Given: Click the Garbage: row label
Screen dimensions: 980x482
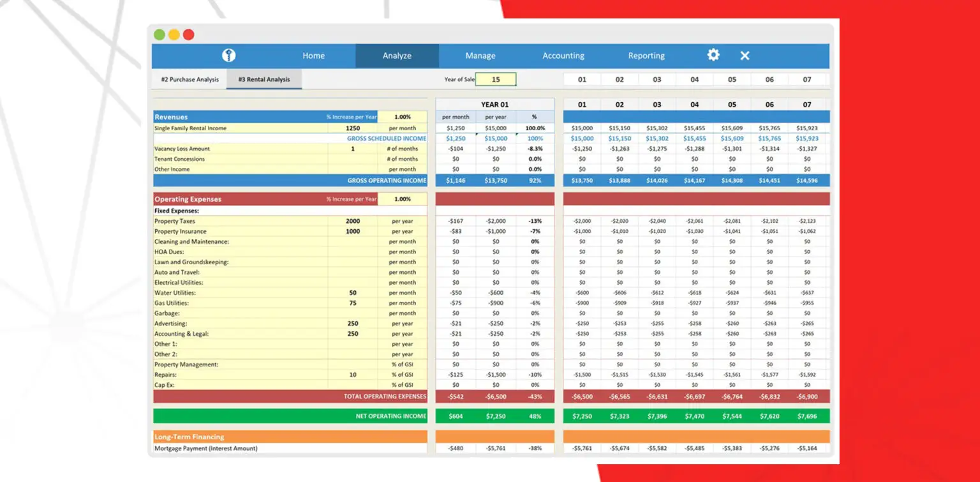Looking at the screenshot, I should click(x=167, y=313).
